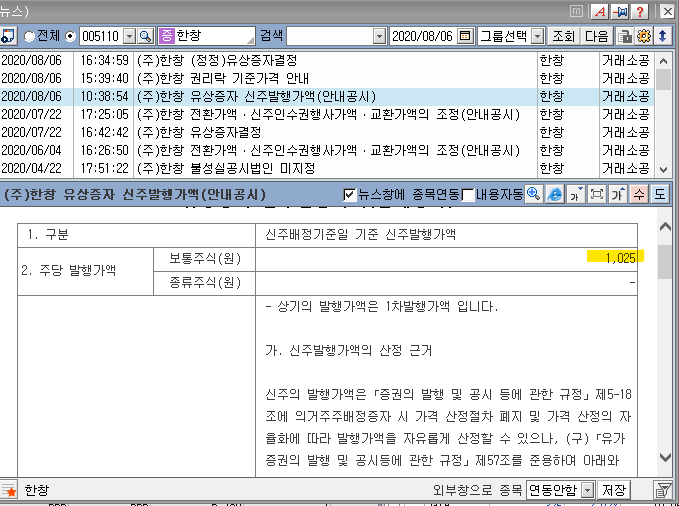Viewport: 679px width, 506px height.
Task: Select the 전체 radio button
Action: point(29,36)
